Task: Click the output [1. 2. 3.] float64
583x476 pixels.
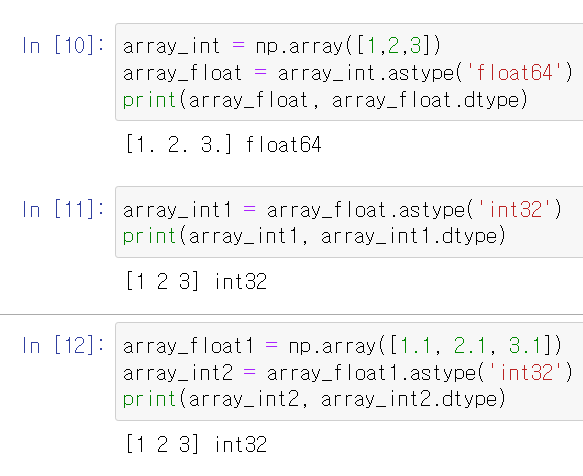Action: click(x=224, y=144)
